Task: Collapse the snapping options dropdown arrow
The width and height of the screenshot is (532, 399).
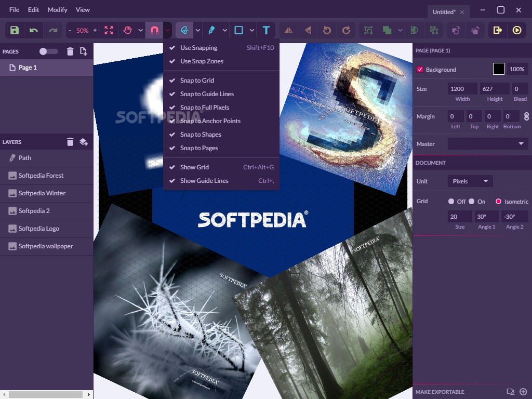Action: (x=168, y=30)
